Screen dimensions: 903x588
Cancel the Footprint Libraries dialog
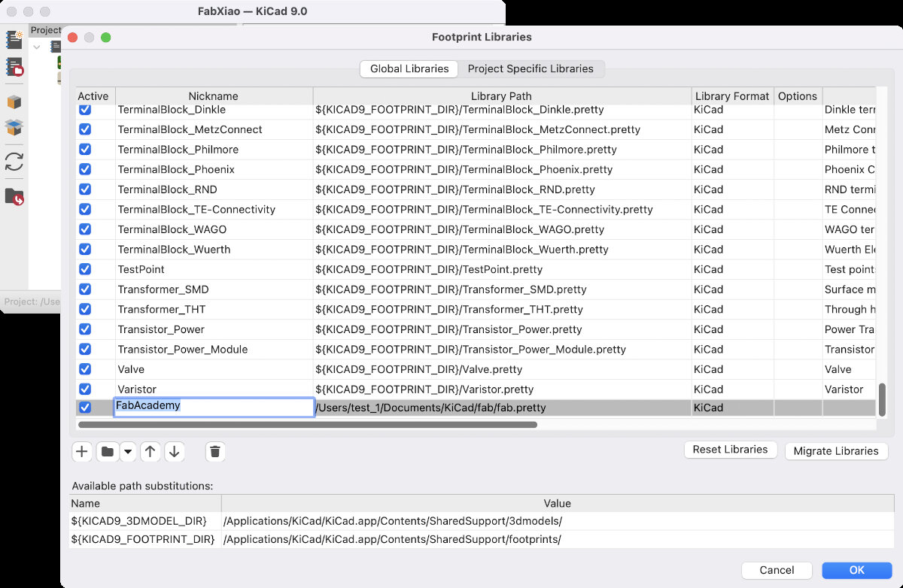pos(777,570)
